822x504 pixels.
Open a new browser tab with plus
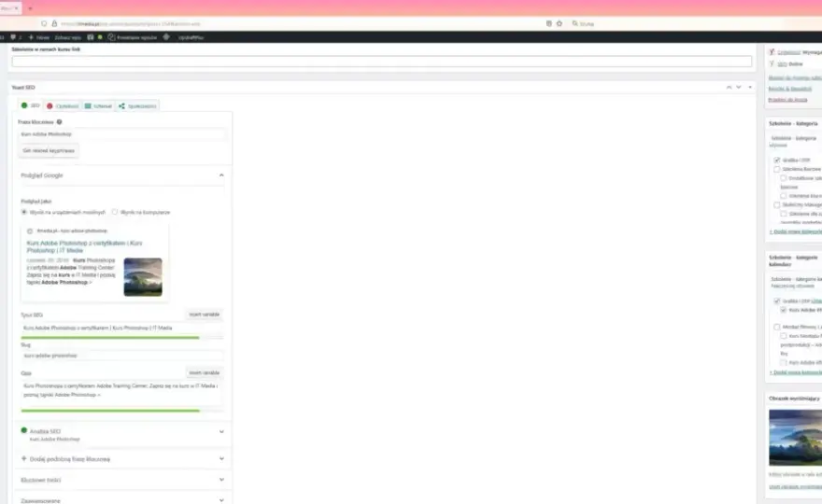tap(30, 8)
